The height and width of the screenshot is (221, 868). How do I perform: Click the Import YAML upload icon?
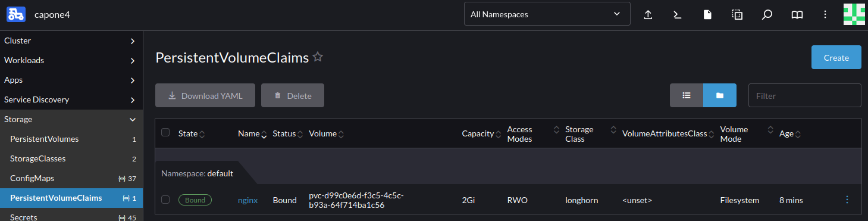[648, 15]
